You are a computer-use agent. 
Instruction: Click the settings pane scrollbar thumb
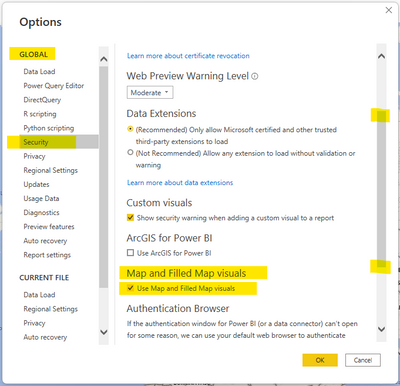pyautogui.click(x=382, y=189)
